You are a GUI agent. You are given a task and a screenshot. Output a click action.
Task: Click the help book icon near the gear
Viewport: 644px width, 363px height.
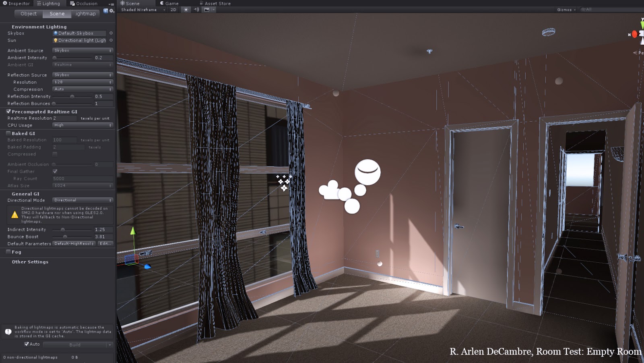[x=105, y=11]
